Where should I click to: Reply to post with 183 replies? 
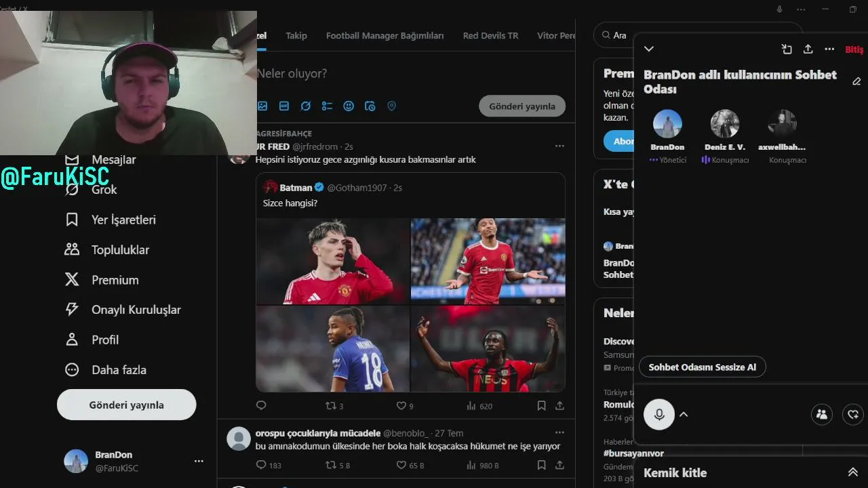[269, 465]
